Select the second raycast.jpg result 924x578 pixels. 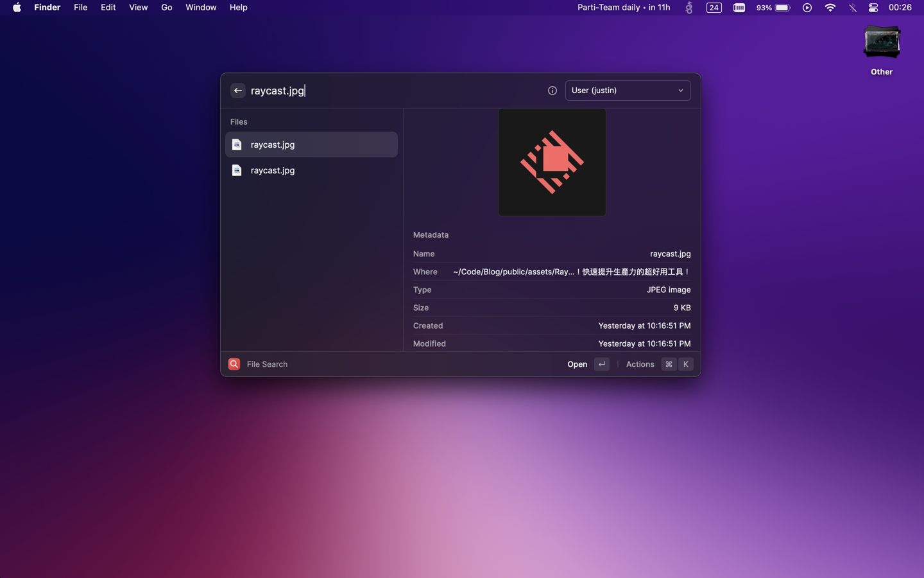coord(311,170)
